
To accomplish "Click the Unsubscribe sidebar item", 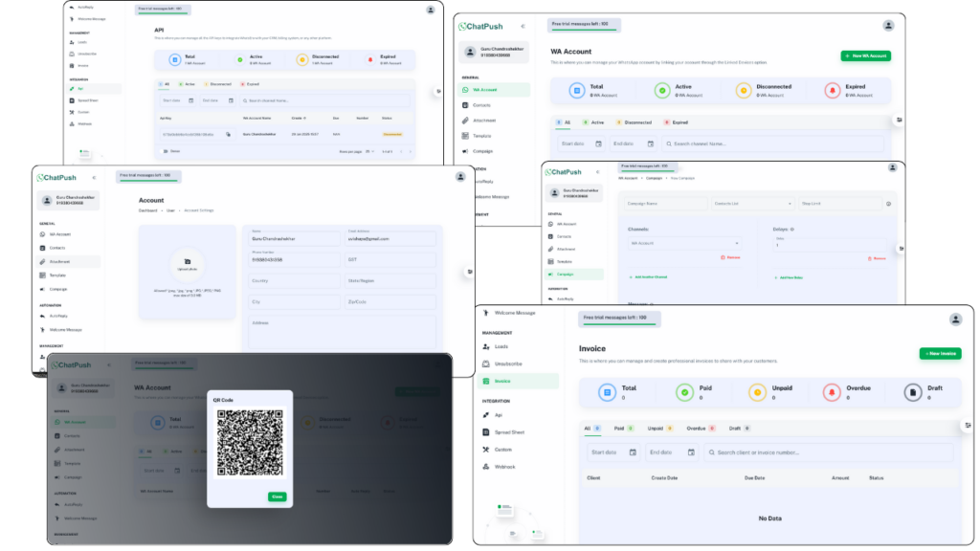I will click(508, 364).
